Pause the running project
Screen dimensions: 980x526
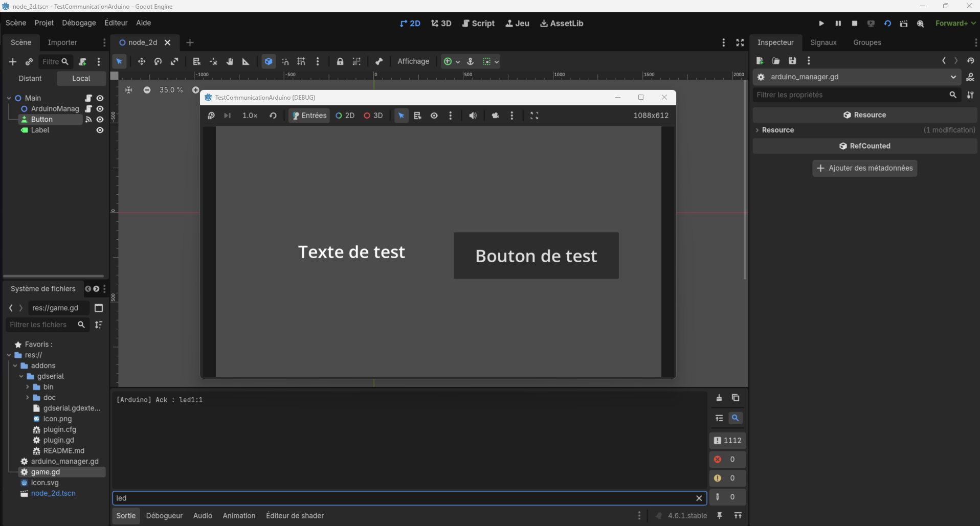pyautogui.click(x=838, y=23)
